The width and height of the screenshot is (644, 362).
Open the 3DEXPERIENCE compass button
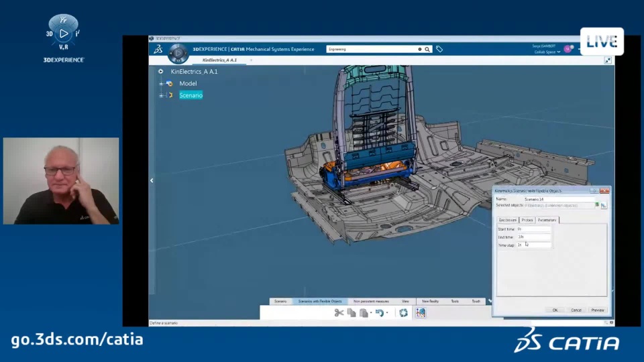pyautogui.click(x=178, y=54)
